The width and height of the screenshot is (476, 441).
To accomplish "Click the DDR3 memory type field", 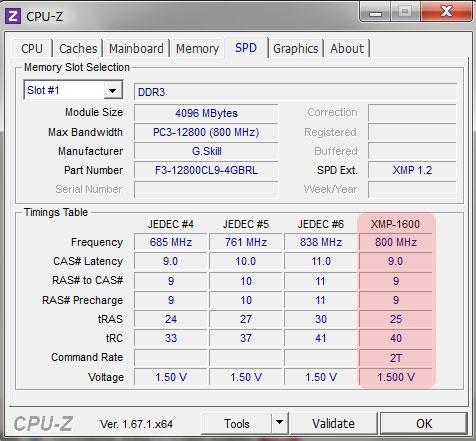I will [x=295, y=92].
